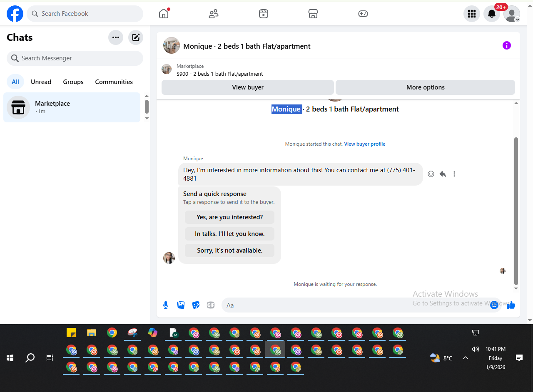Click the highlighted "Monique" name text
533x392 pixels.
click(286, 109)
